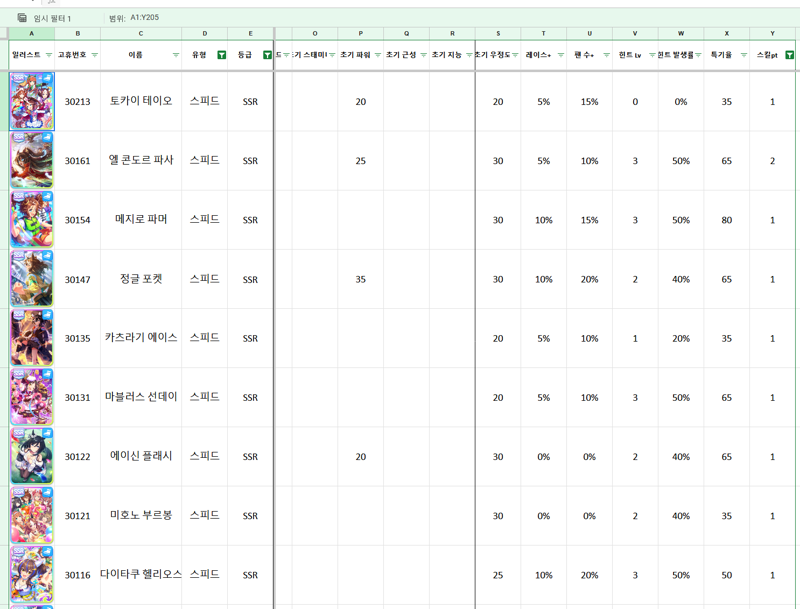The image size is (800, 609).
Task: Click 초기 파워 value 35 for 정글 포켓
Action: [x=361, y=279]
